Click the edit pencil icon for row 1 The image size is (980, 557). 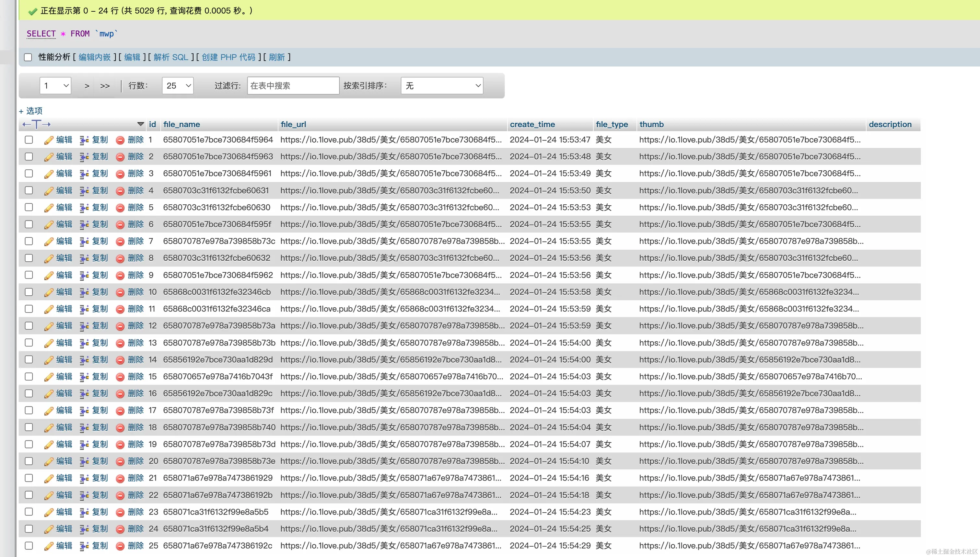point(49,140)
